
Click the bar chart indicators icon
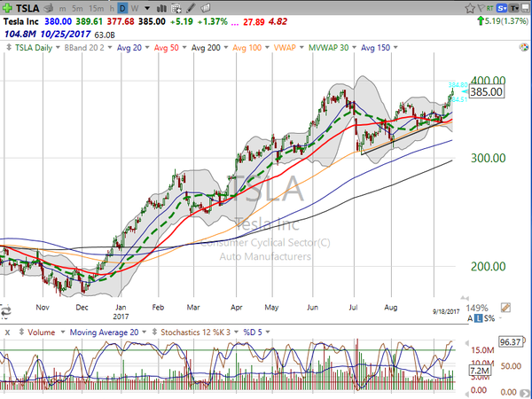pos(162,8)
